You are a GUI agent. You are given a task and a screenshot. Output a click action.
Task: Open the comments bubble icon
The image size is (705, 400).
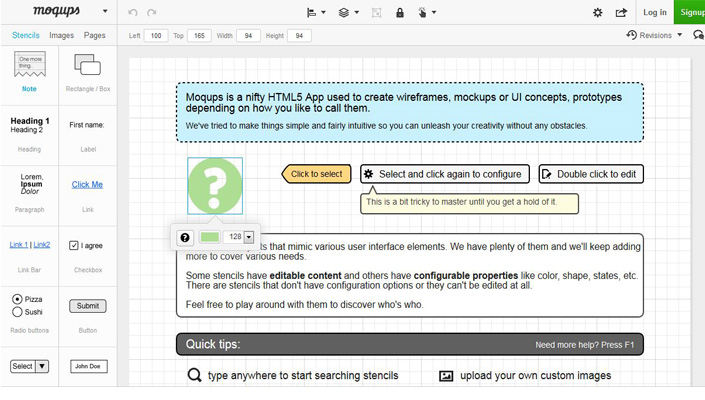699,35
